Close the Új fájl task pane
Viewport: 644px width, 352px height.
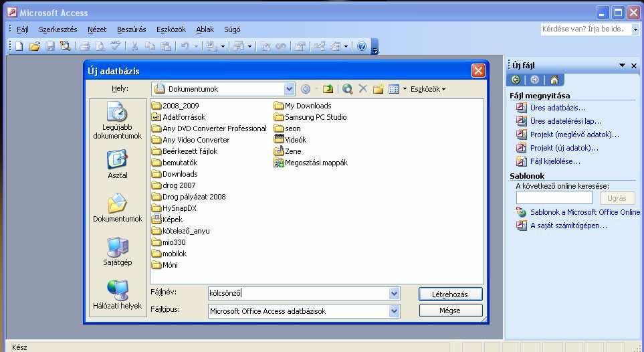(x=634, y=66)
